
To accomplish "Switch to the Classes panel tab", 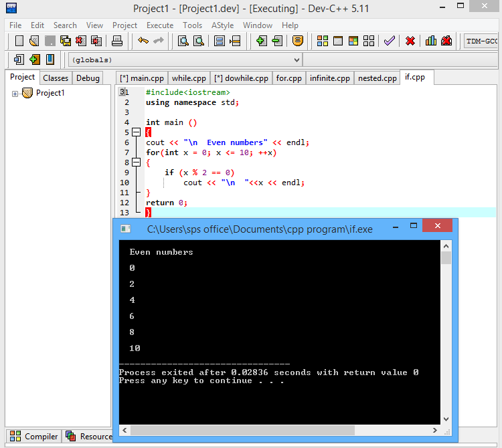I will point(56,78).
